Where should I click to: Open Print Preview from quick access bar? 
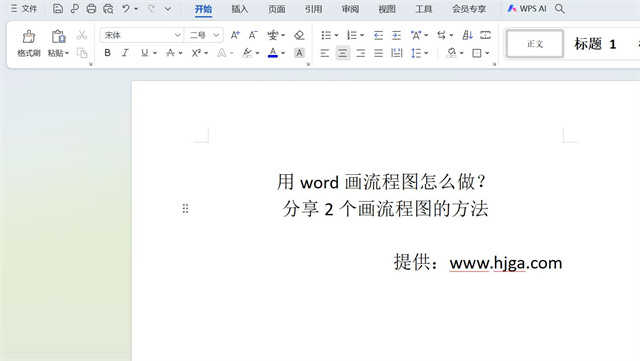(x=108, y=9)
